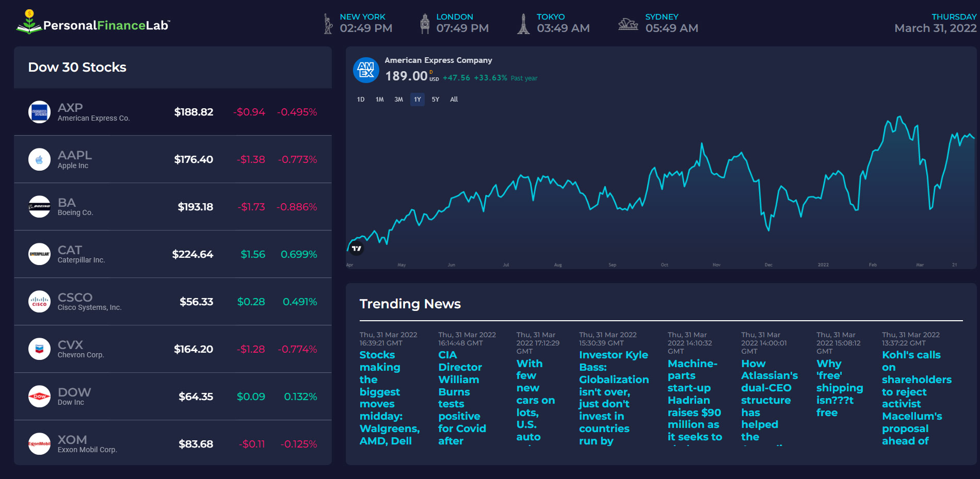Click the Tokyo tower icon
The height and width of the screenshot is (479, 980).
tap(523, 24)
